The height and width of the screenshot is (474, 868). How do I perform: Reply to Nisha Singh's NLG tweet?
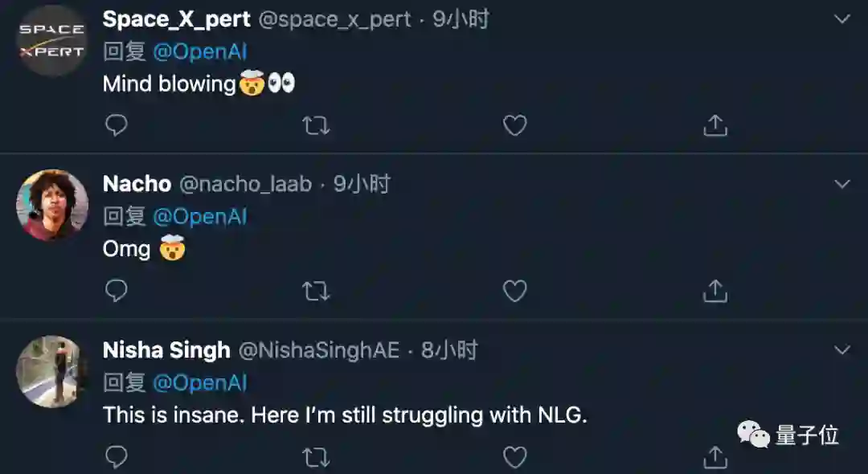click(x=117, y=457)
